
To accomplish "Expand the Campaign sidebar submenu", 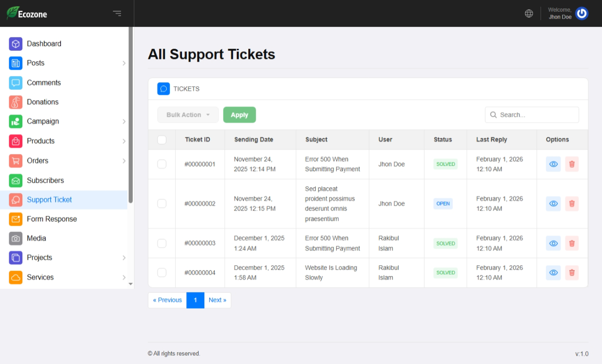I will click(x=123, y=121).
